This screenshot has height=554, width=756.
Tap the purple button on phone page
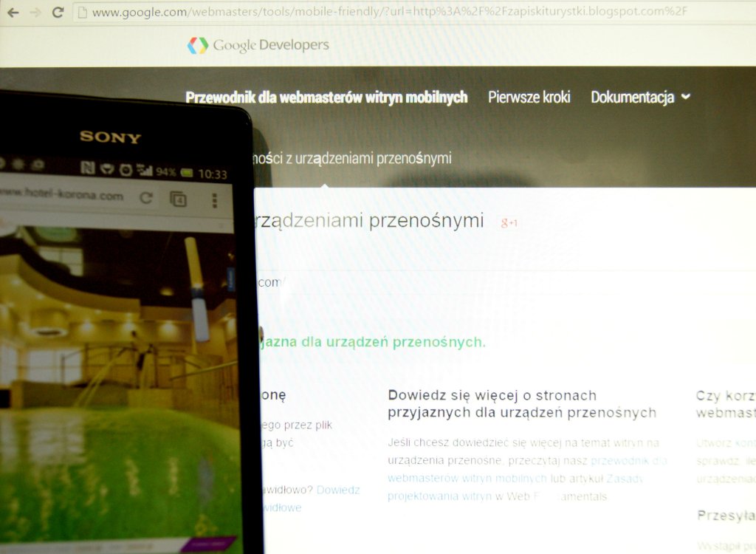[209, 543]
